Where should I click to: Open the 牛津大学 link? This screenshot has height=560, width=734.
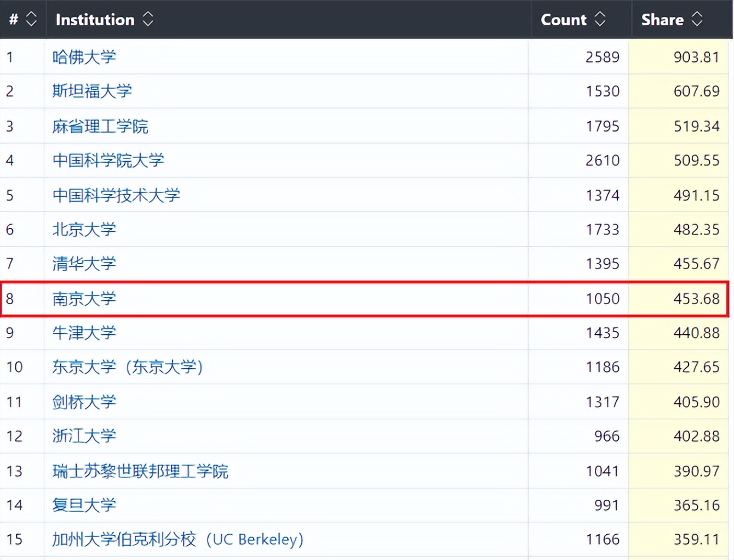coord(84,333)
